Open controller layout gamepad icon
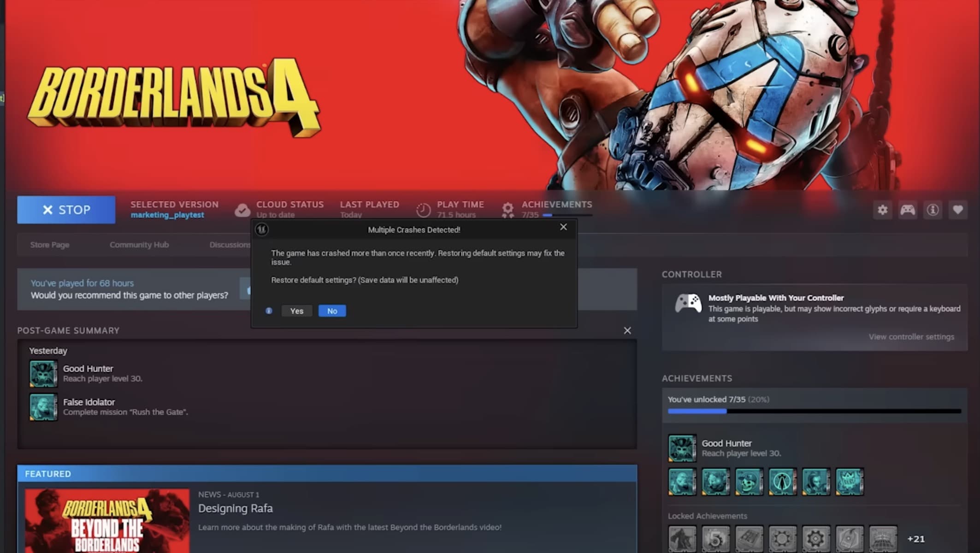980x553 pixels. (908, 210)
